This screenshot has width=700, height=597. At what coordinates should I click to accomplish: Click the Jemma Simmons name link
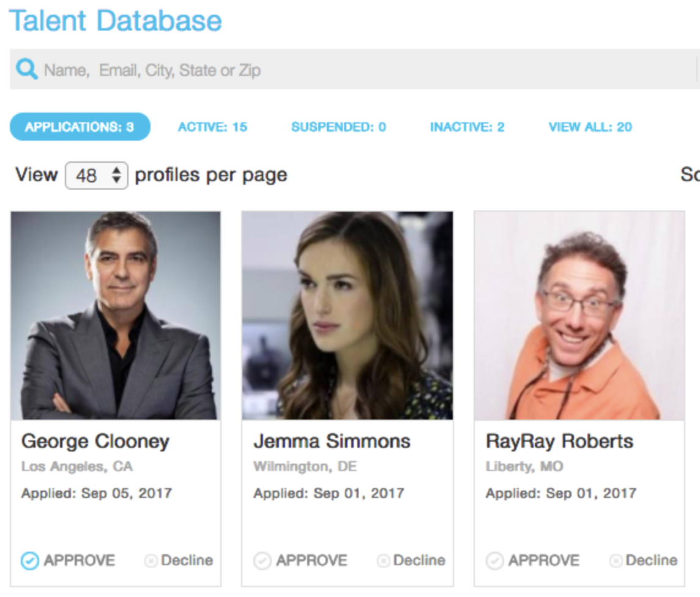[332, 441]
